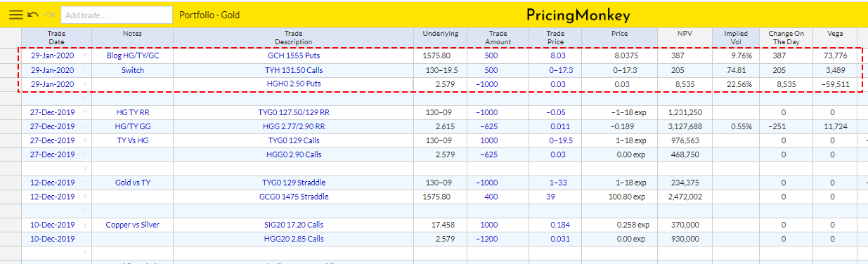Image resolution: width=868 pixels, height=264 pixels.
Task: Click the Trade Description column header
Action: [x=293, y=37]
